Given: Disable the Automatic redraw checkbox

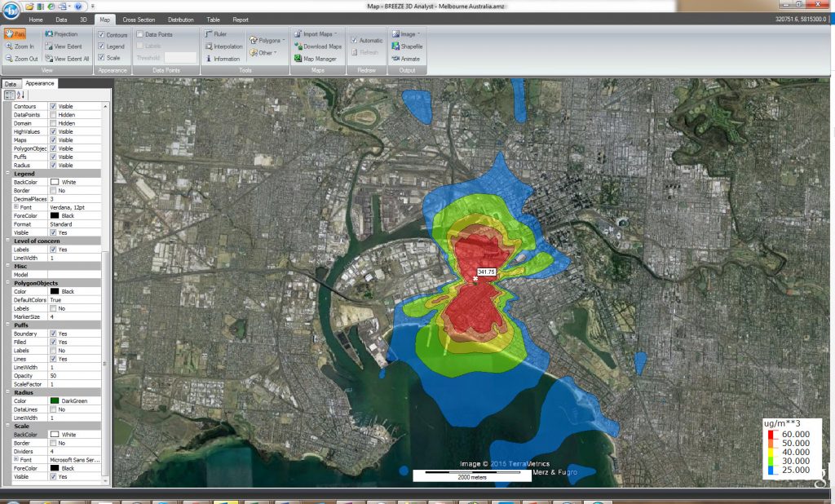Looking at the screenshot, I should (353, 41).
